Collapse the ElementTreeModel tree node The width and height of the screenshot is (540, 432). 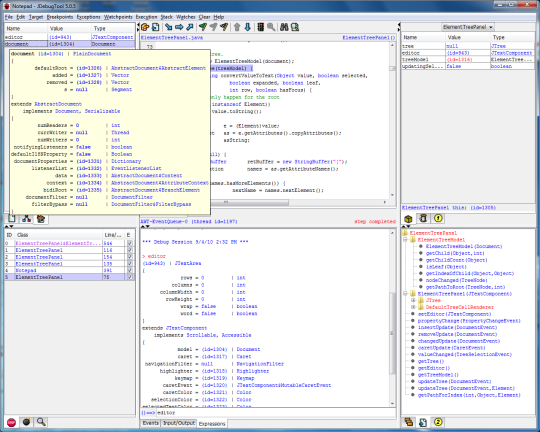pos(405,240)
